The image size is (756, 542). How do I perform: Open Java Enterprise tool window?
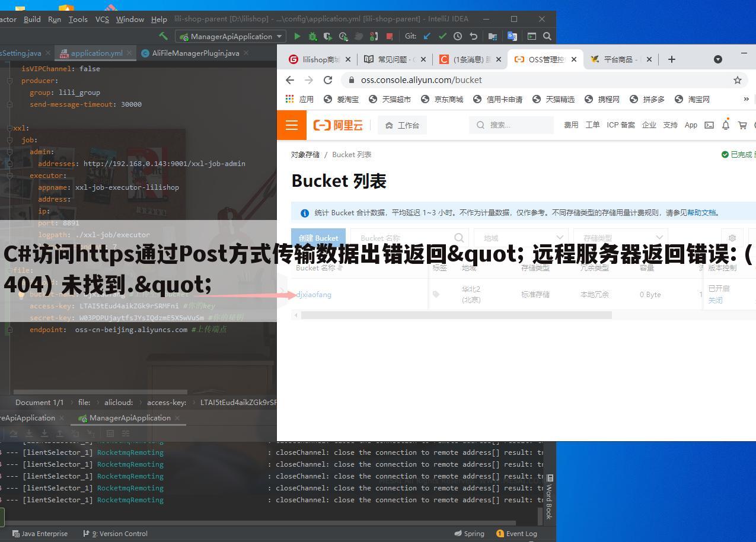coord(40,534)
